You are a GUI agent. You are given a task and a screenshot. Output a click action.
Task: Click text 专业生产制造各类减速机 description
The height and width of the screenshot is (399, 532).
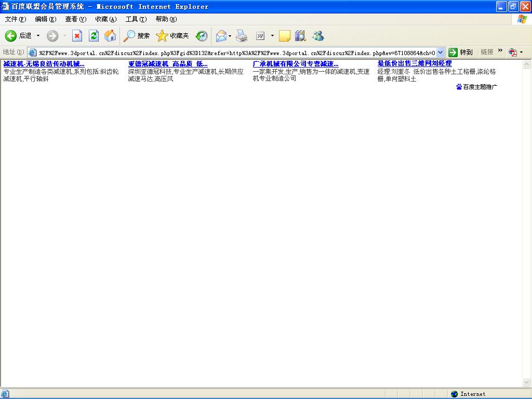61,75
